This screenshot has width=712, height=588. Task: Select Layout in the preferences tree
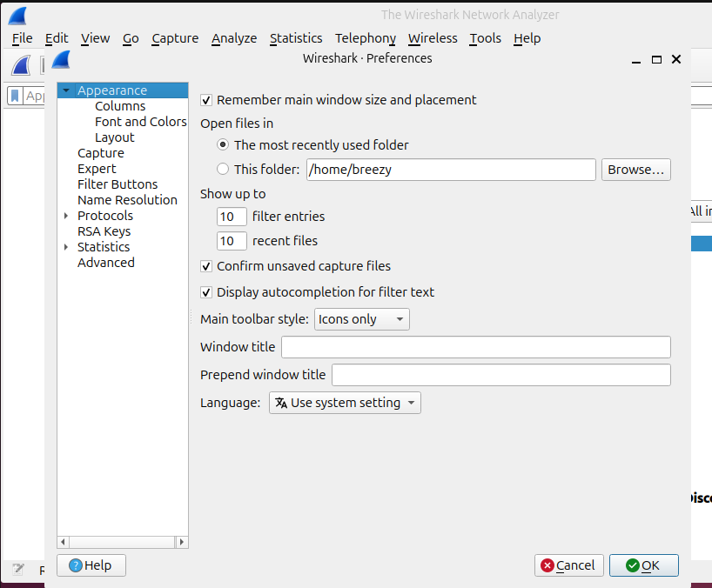click(x=114, y=137)
